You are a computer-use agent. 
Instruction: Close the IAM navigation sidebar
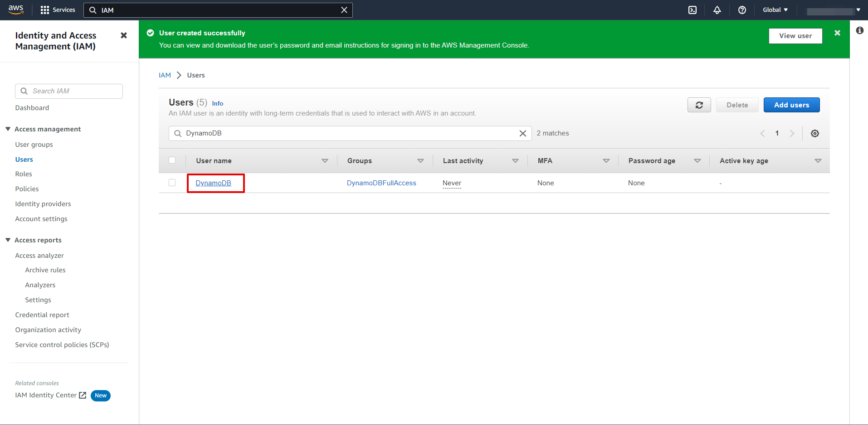(x=124, y=35)
